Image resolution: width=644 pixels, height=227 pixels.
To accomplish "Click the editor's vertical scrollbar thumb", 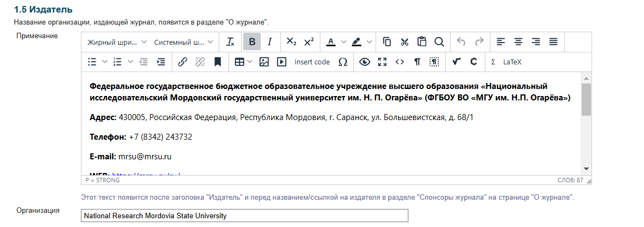I will click(586, 99).
